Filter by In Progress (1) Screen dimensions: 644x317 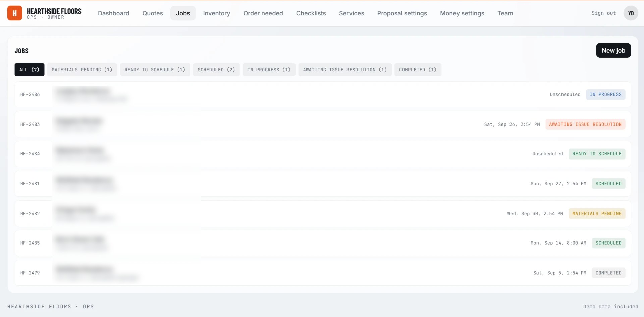269,70
